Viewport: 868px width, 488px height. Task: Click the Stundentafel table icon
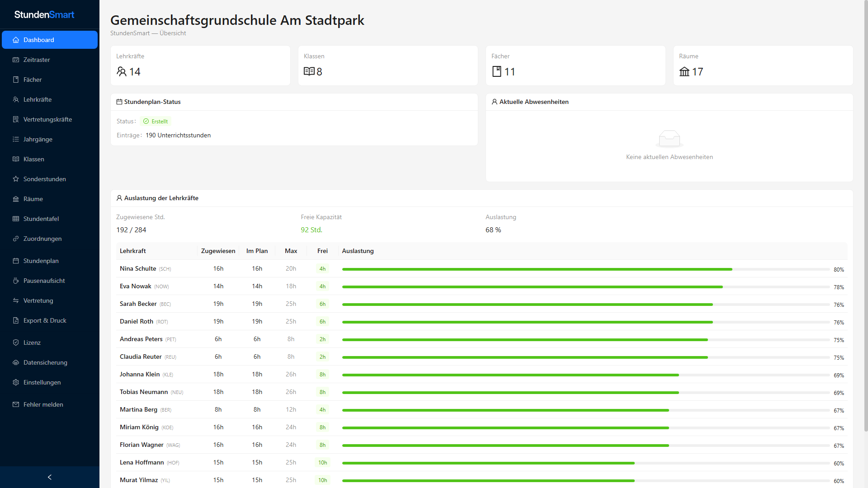[16, 219]
